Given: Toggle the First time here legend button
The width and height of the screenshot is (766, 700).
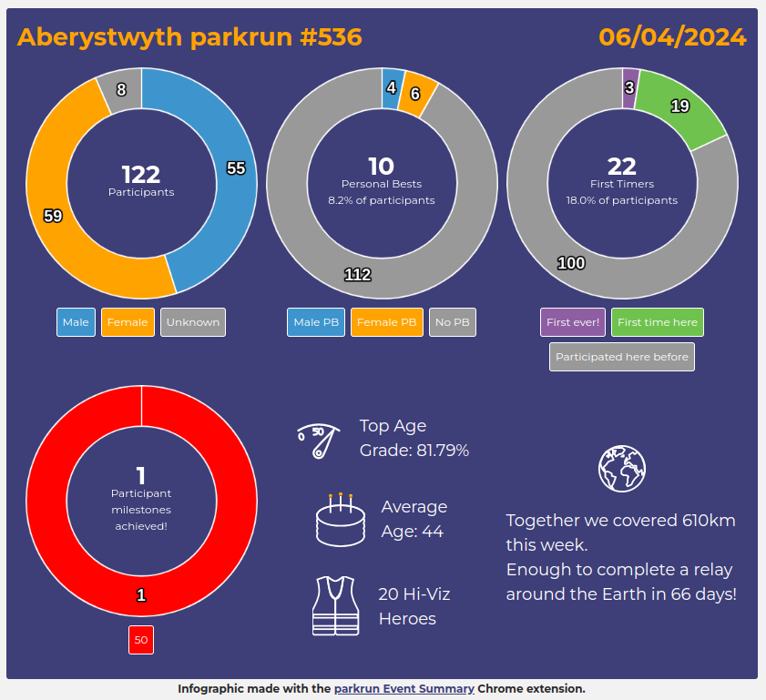Looking at the screenshot, I should [658, 322].
